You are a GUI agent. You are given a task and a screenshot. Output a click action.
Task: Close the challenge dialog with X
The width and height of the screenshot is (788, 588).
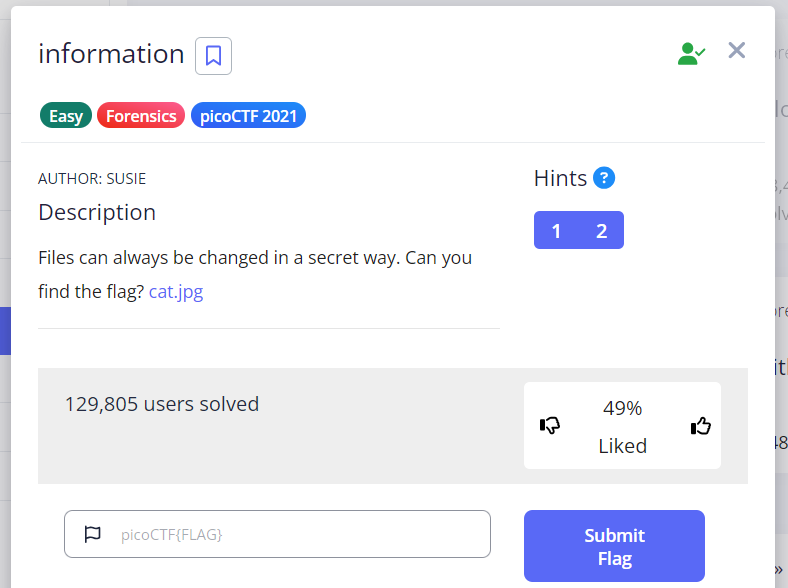[x=737, y=50]
